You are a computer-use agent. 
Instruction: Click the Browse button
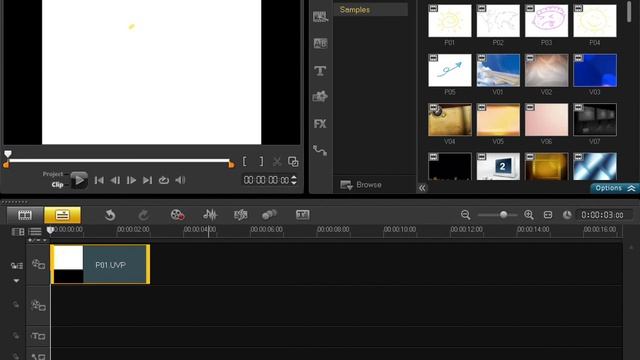[361, 184]
